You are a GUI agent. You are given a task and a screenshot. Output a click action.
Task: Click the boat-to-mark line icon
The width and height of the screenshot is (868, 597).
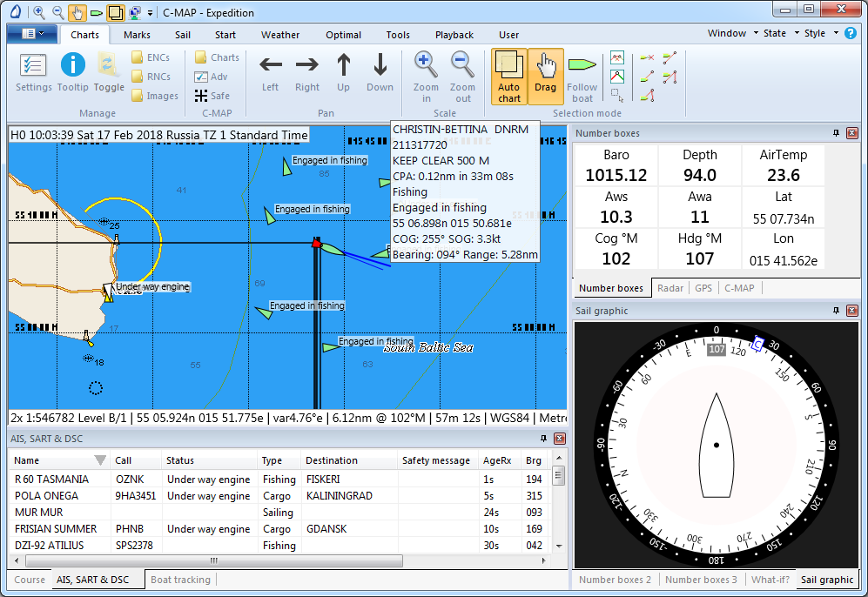tap(647, 77)
